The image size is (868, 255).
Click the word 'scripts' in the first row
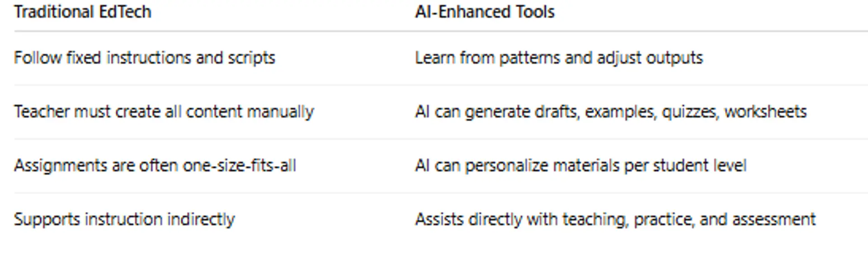tap(251, 58)
